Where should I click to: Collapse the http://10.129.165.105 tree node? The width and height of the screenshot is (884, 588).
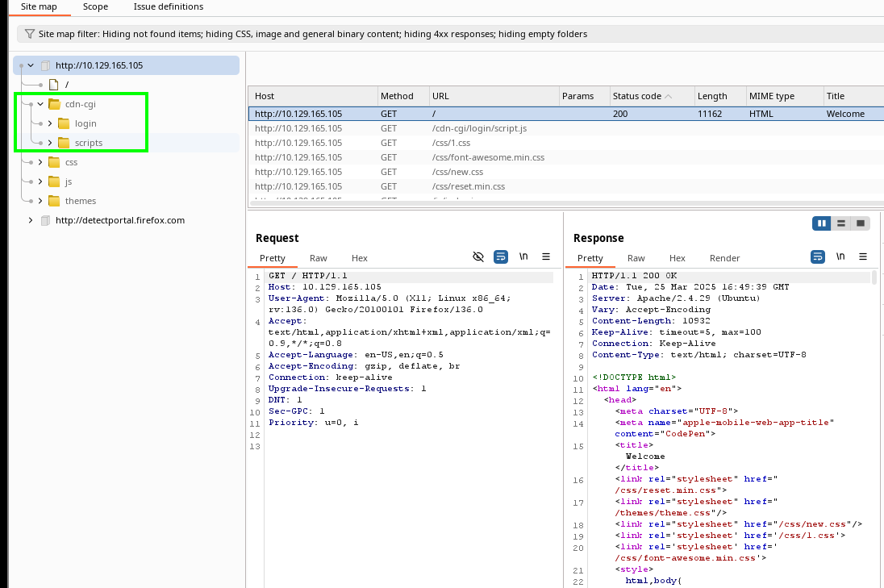pos(31,65)
